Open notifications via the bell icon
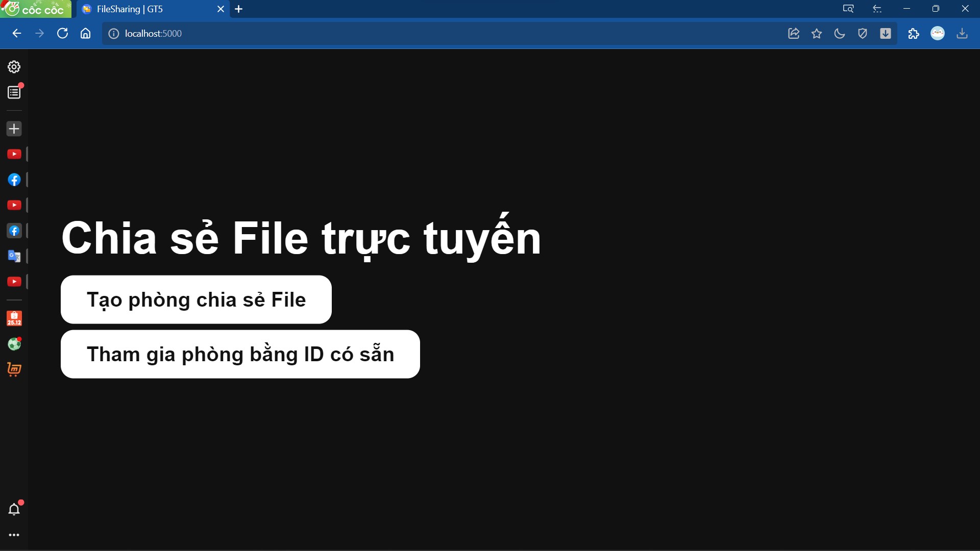The width and height of the screenshot is (980, 551). [x=14, y=509]
